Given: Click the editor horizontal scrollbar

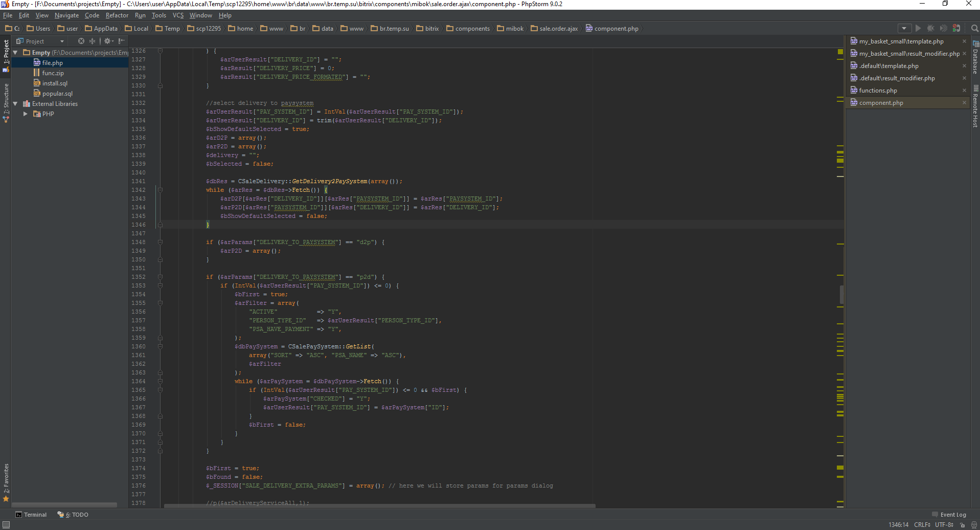Looking at the screenshot, I should [379, 506].
